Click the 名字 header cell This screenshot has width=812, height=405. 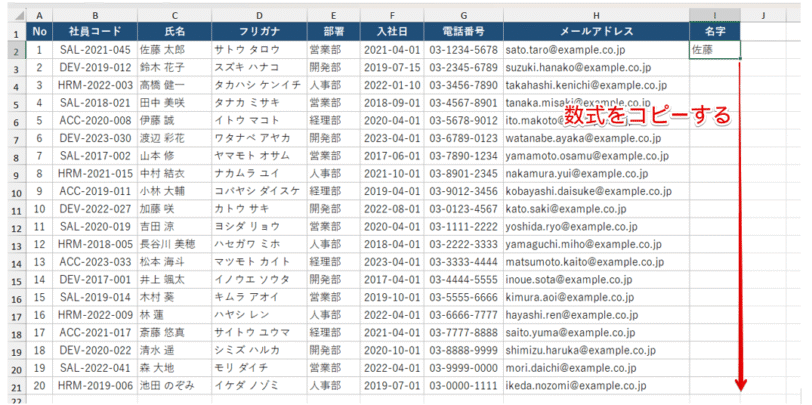(x=715, y=32)
